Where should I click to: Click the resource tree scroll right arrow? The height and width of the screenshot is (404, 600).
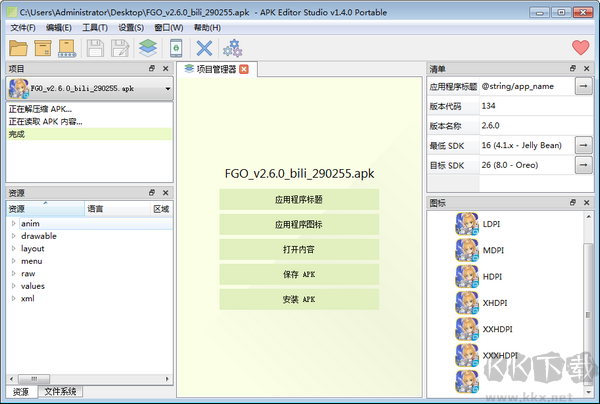click(x=167, y=379)
